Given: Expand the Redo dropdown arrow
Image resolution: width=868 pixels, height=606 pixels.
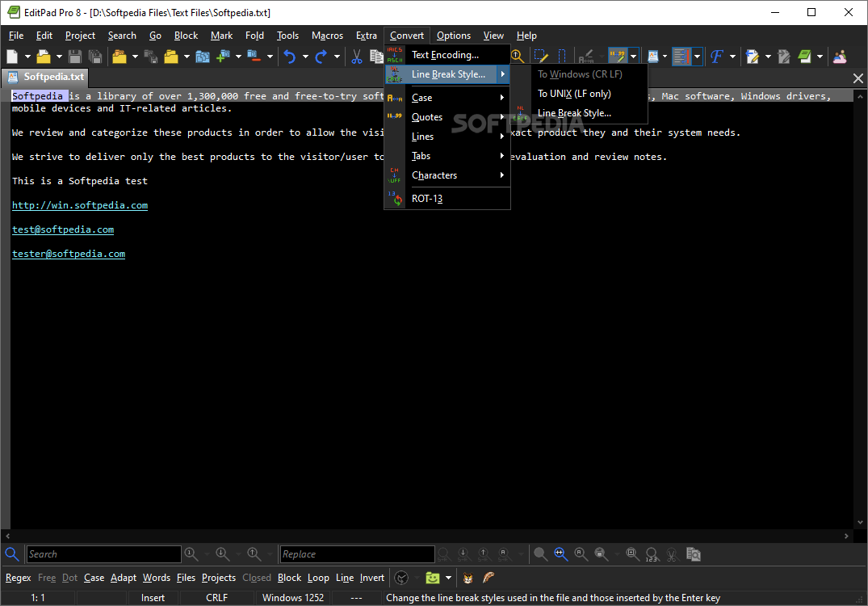Looking at the screenshot, I should click(x=337, y=57).
